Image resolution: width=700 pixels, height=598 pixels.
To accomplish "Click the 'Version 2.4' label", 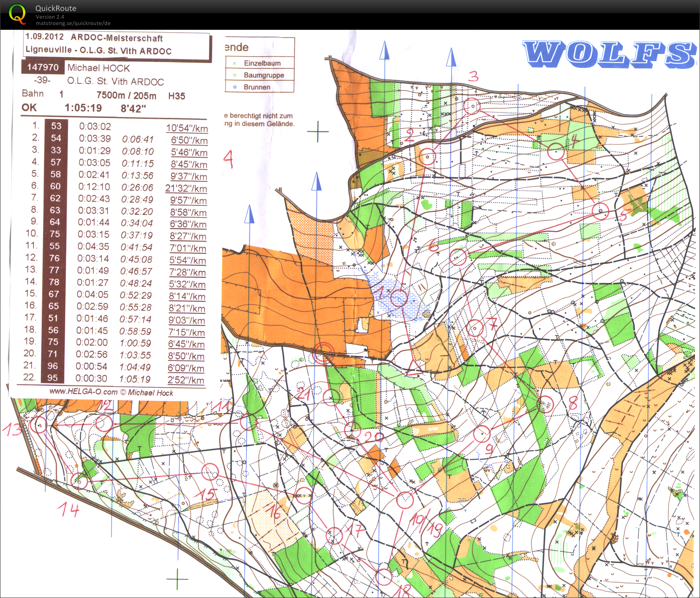I will [x=50, y=17].
